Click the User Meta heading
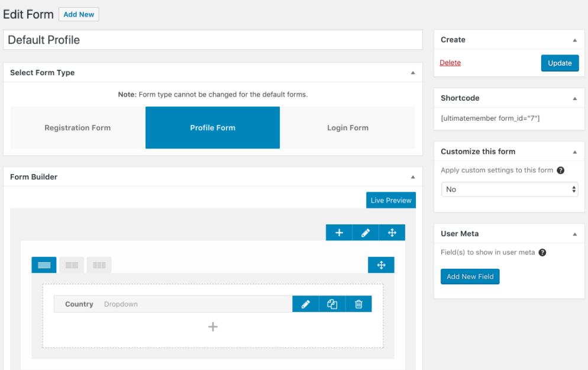The image size is (588, 370). (x=460, y=233)
